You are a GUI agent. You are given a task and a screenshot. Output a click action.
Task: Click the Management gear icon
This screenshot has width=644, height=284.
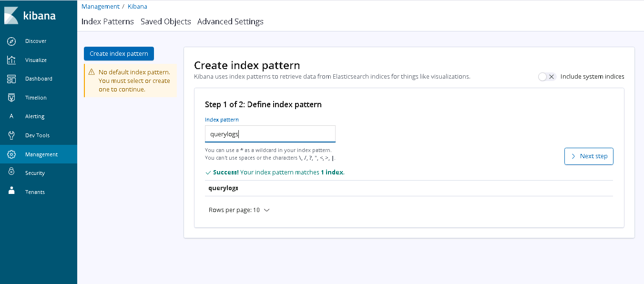point(11,154)
